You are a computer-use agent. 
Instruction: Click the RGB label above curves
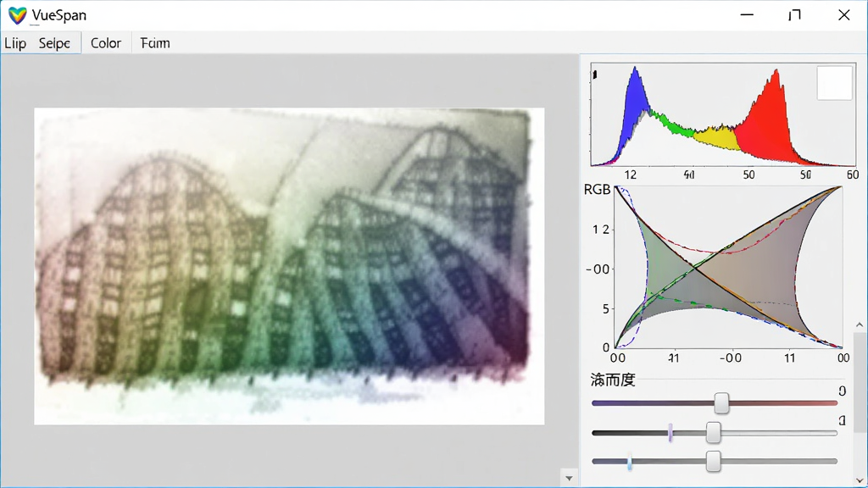click(598, 190)
